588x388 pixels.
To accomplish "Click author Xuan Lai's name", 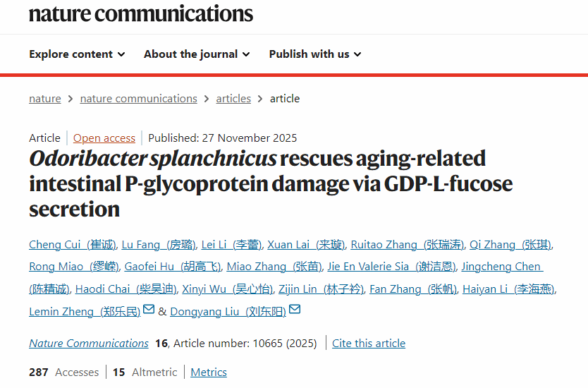I will tap(306, 245).
